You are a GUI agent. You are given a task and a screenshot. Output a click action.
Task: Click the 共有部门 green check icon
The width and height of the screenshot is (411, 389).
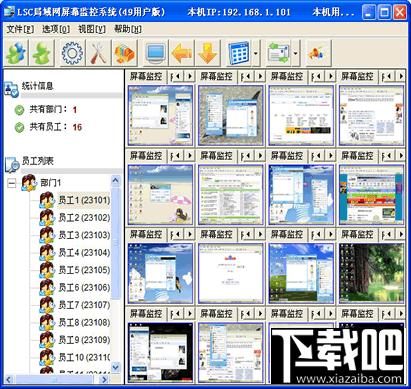pyautogui.click(x=20, y=110)
